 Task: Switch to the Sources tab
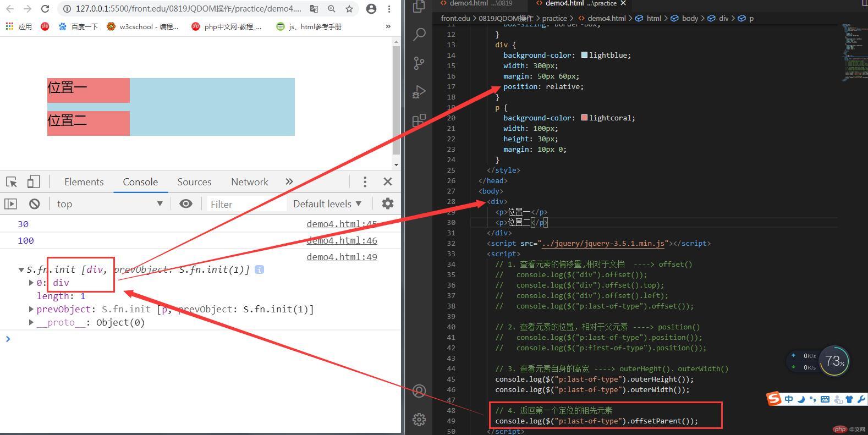point(194,182)
